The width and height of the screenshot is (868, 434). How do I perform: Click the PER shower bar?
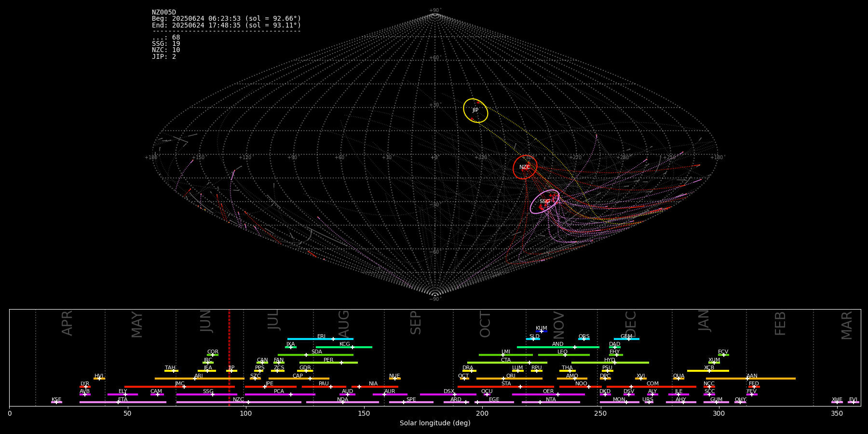click(x=328, y=363)
